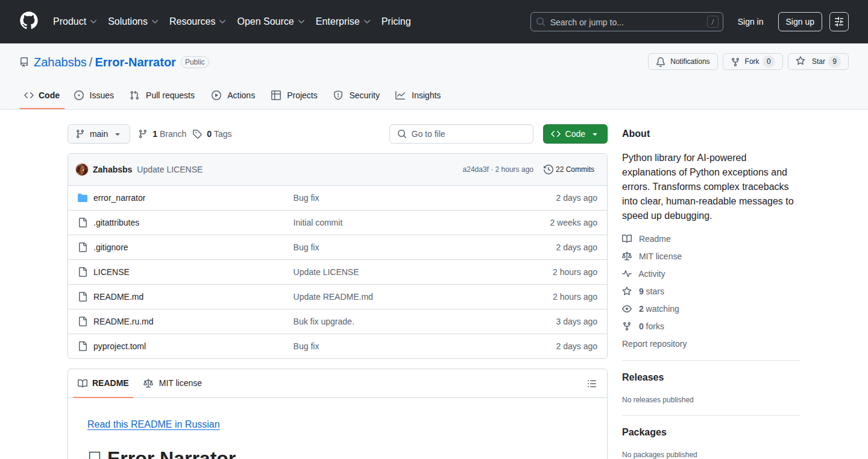
Task: Click the repository book icon beside Zahabsbs
Action: coord(24,62)
